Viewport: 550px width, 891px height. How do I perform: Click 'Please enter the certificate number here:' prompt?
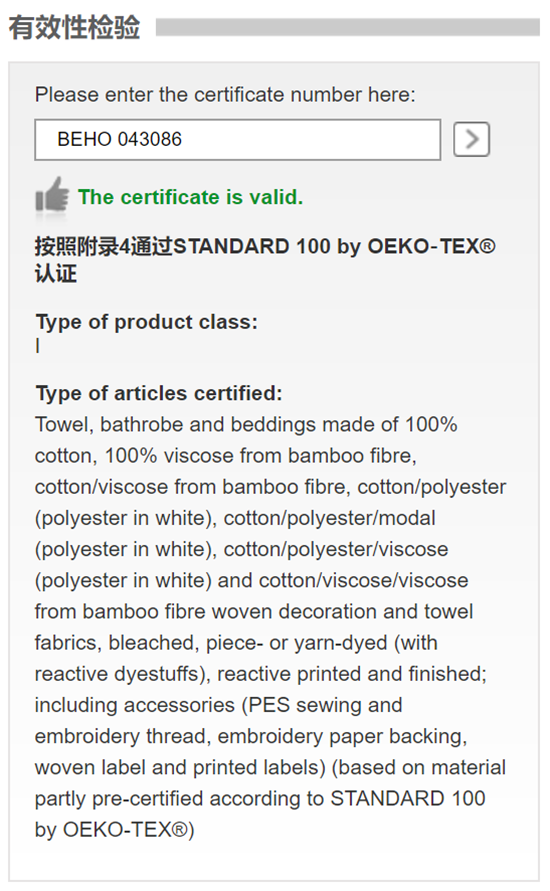click(225, 94)
